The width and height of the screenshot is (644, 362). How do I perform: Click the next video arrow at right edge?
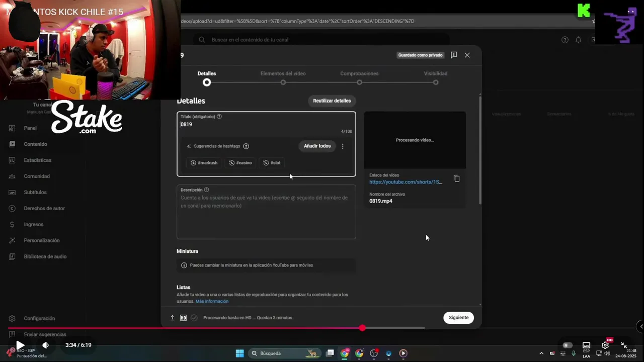coord(640,327)
